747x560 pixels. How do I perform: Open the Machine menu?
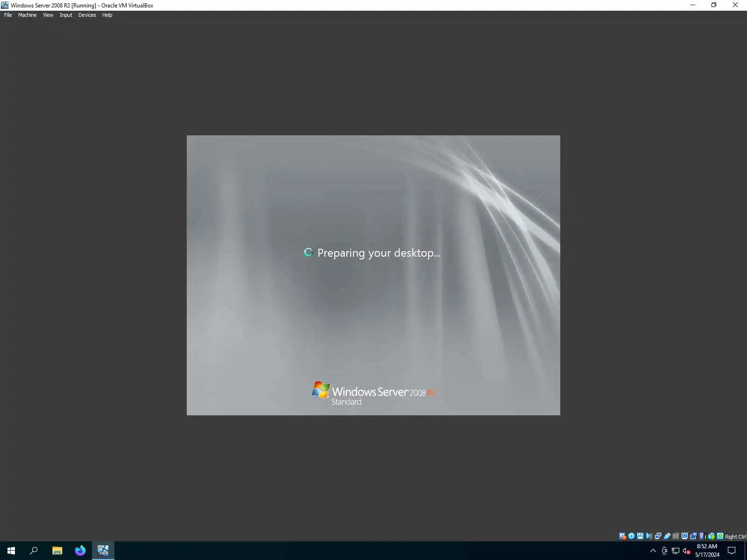27,15
